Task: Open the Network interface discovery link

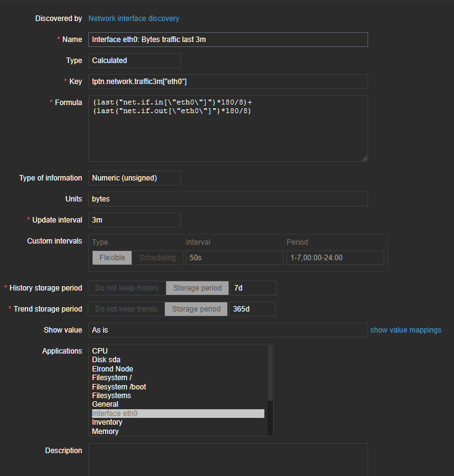Action: (133, 19)
